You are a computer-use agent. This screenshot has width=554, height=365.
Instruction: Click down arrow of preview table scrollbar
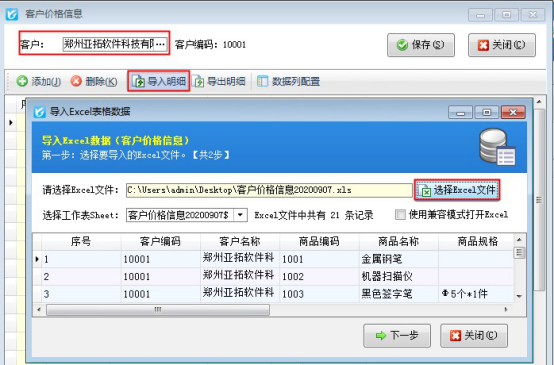(519, 296)
